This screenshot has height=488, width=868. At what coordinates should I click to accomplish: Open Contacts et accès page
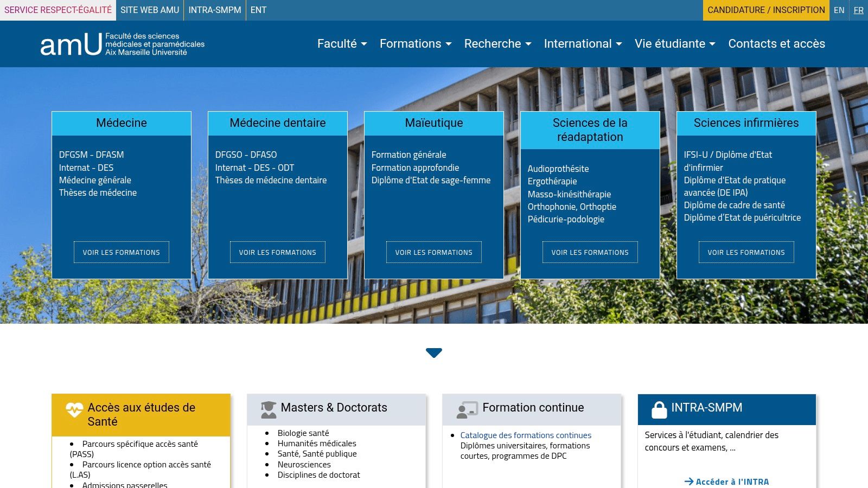tap(777, 44)
